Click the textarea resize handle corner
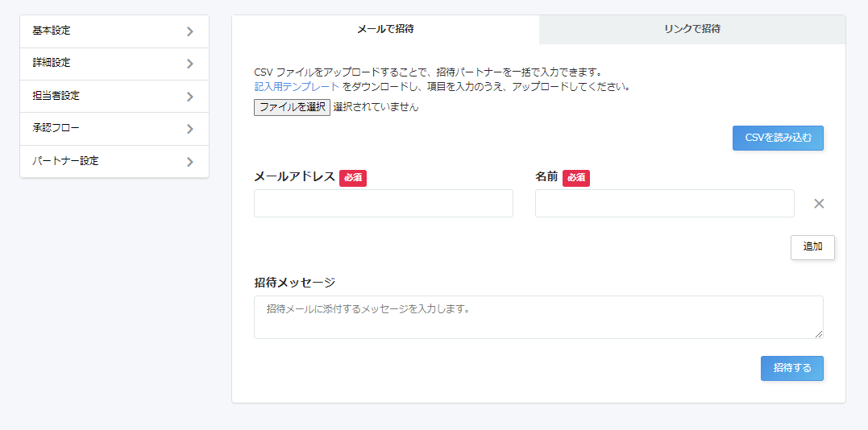 pos(819,333)
